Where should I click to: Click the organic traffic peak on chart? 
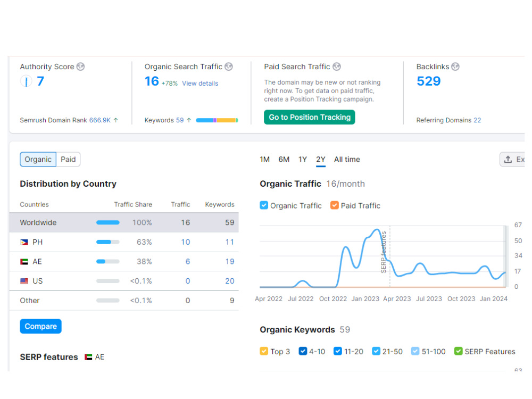pyautogui.click(x=377, y=230)
